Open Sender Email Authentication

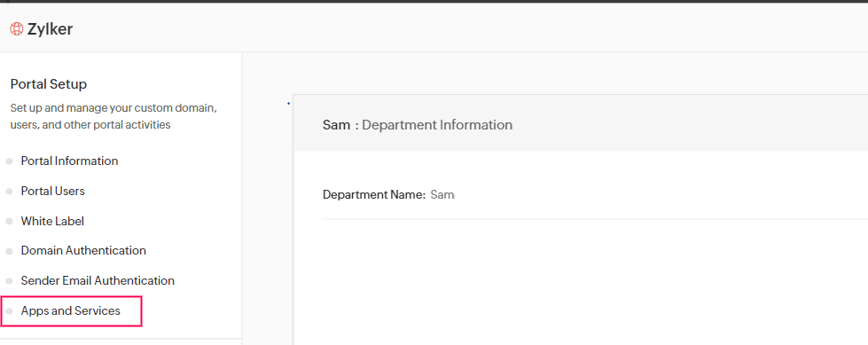(x=98, y=281)
